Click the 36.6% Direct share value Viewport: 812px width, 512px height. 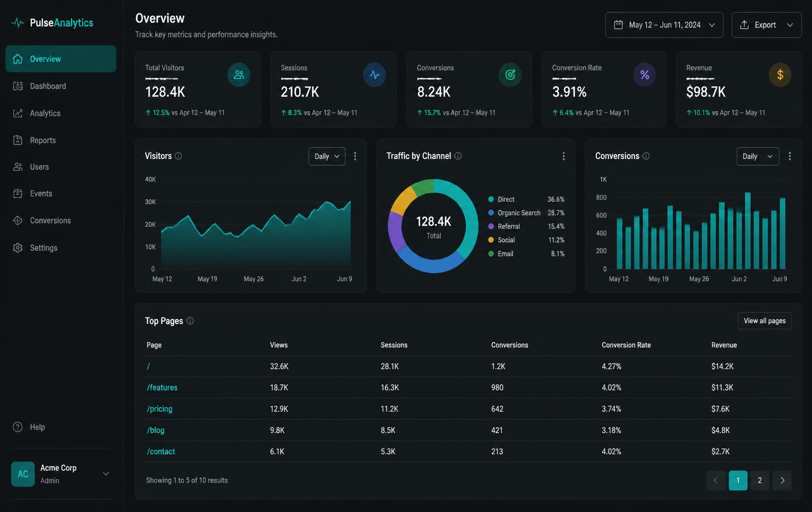tap(556, 199)
